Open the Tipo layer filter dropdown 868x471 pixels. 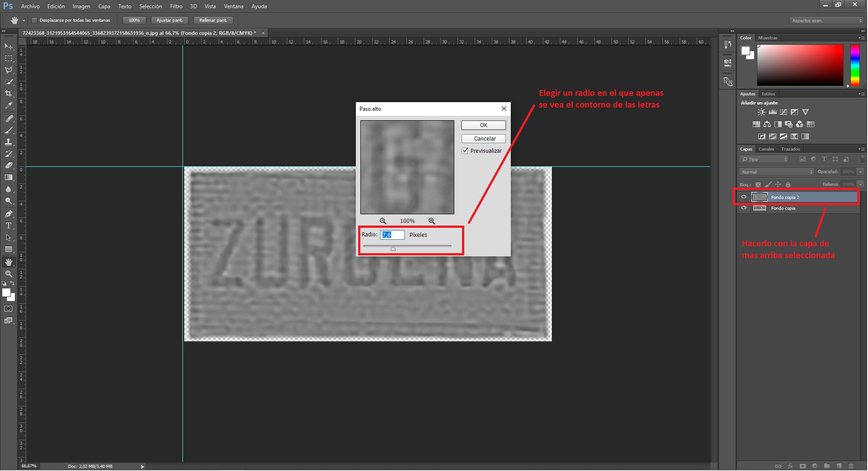pyautogui.click(x=764, y=159)
